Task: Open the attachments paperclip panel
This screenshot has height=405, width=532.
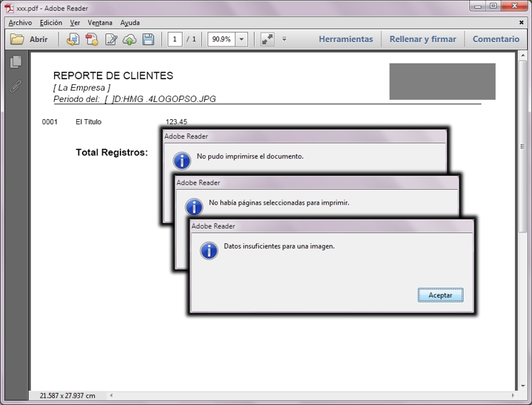Action: coord(16,87)
